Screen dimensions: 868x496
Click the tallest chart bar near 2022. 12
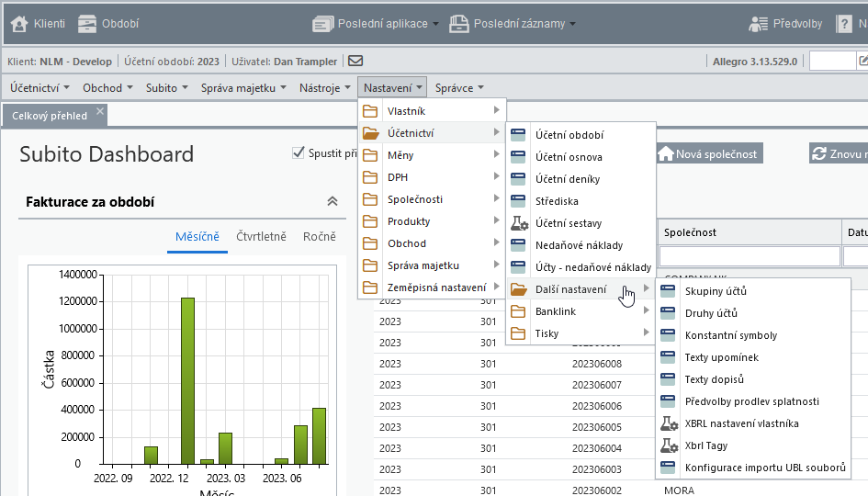187,381
